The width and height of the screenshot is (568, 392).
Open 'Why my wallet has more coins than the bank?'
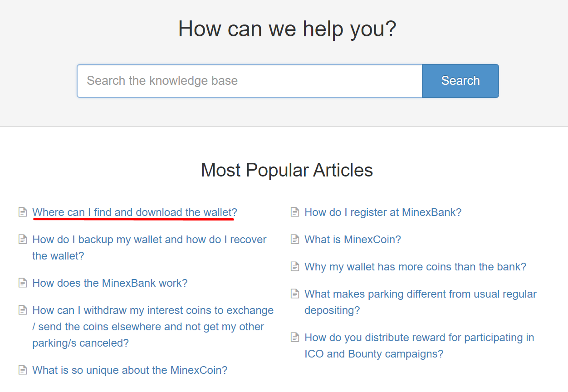[415, 267]
